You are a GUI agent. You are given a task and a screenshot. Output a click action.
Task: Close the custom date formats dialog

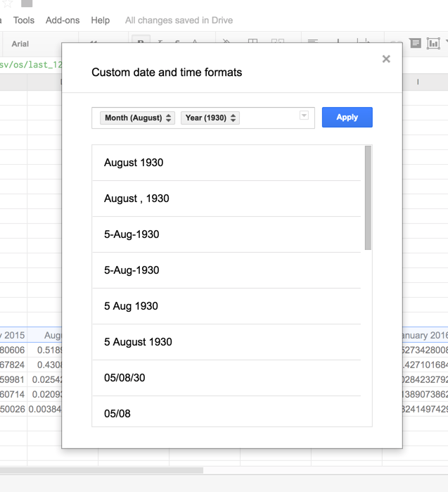(x=386, y=59)
